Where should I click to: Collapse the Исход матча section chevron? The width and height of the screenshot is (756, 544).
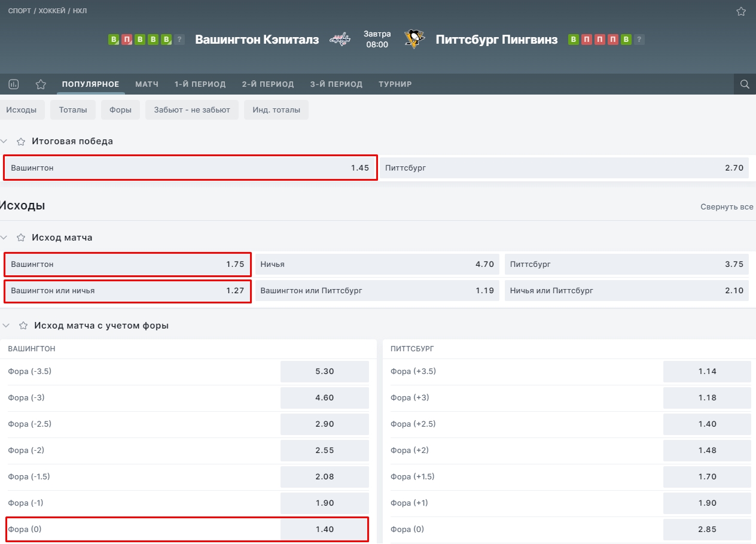[4, 238]
